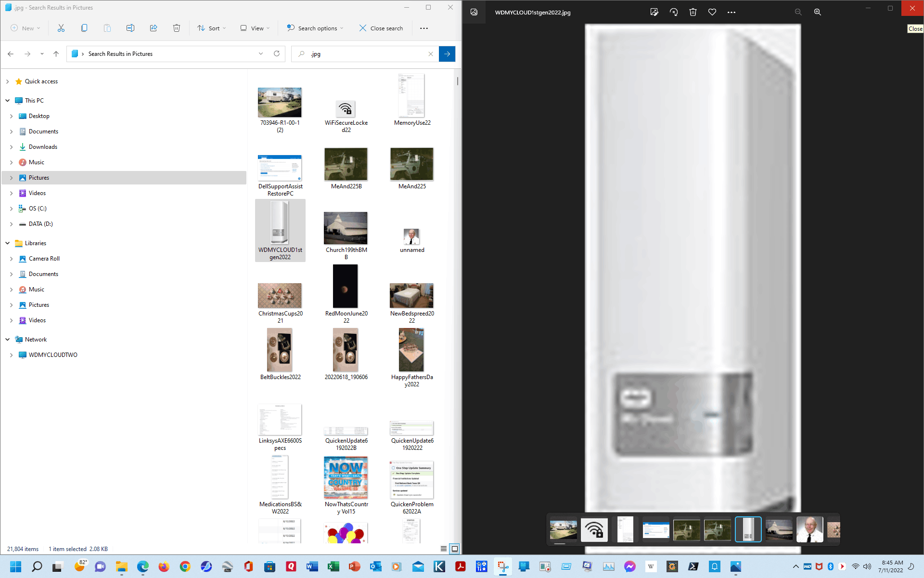Open the RedMoonJune2022 thumbnail
Viewport: 924px width, 578px height.
click(346, 287)
